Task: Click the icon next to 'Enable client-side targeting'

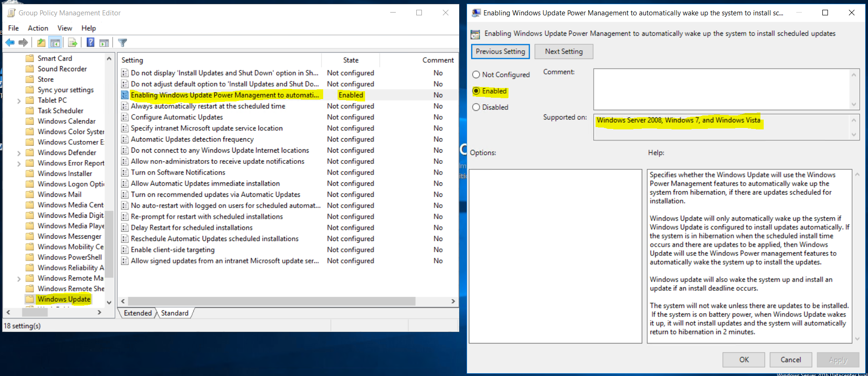Action: 125,250
